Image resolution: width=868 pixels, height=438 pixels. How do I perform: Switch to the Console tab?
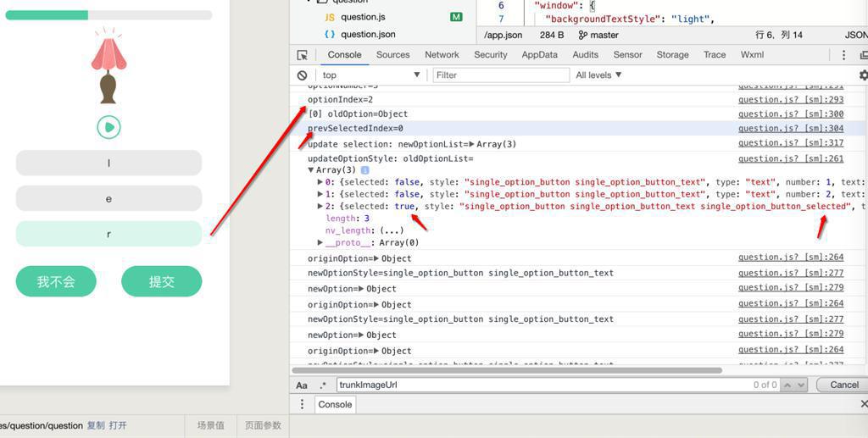pos(344,55)
